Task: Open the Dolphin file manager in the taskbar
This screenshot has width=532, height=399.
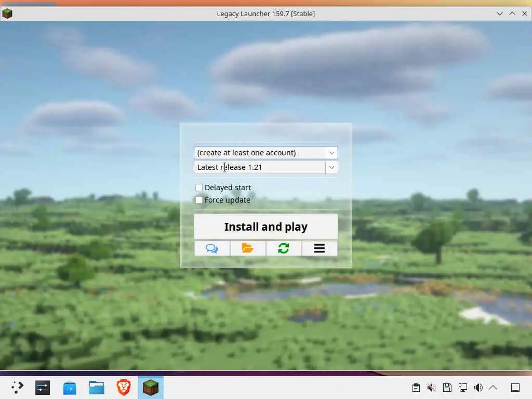Action: point(96,388)
